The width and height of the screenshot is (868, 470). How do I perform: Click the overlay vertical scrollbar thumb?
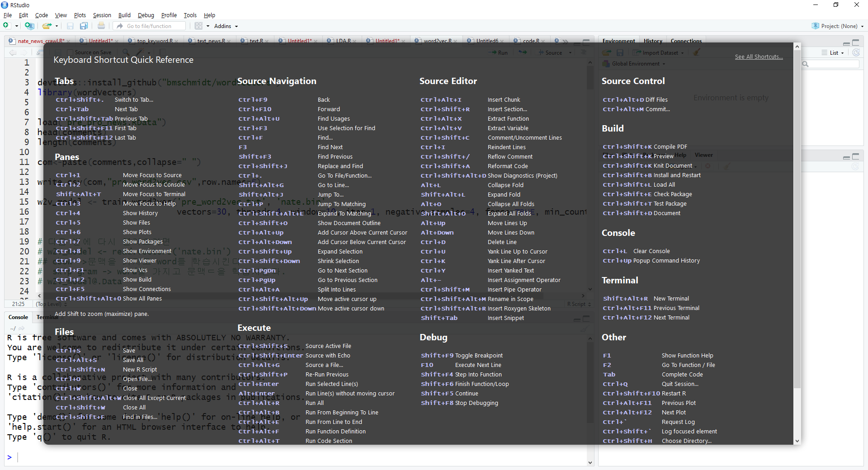pyautogui.click(x=797, y=219)
